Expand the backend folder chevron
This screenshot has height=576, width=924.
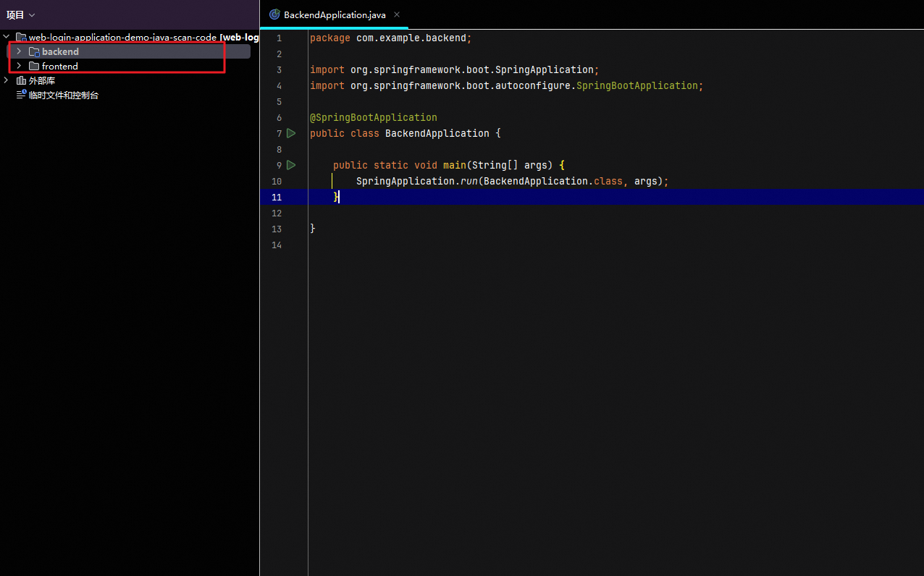click(x=19, y=51)
